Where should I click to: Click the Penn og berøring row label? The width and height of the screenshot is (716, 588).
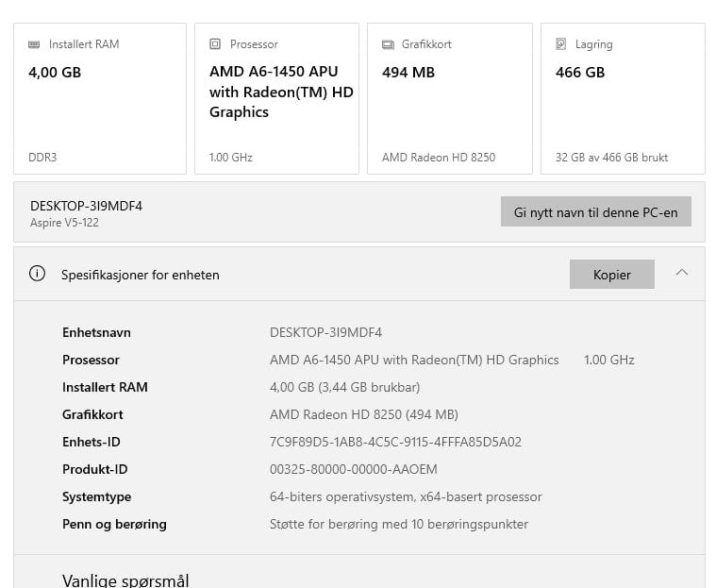click(x=114, y=525)
